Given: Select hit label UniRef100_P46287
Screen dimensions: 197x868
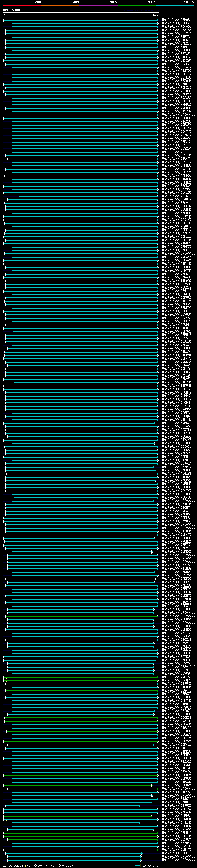Looking at the screenshot, I should (177, 122).
